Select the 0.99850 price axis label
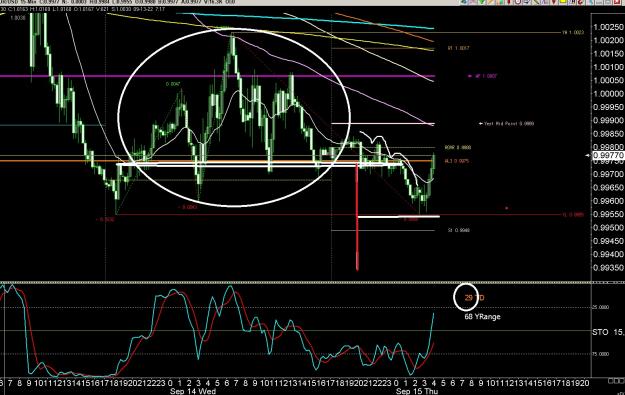The image size is (625, 395). click(x=609, y=134)
